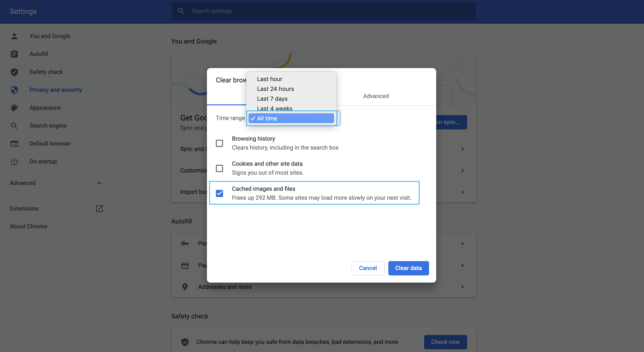This screenshot has height=352, width=644.
Task: Click the Extensions external link icon
Action: pyautogui.click(x=99, y=208)
